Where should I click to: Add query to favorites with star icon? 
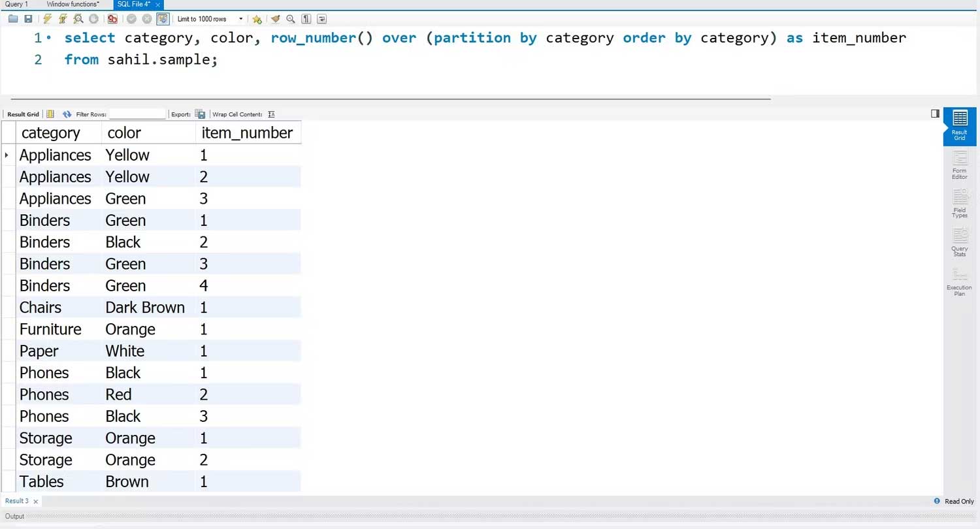coord(257,19)
